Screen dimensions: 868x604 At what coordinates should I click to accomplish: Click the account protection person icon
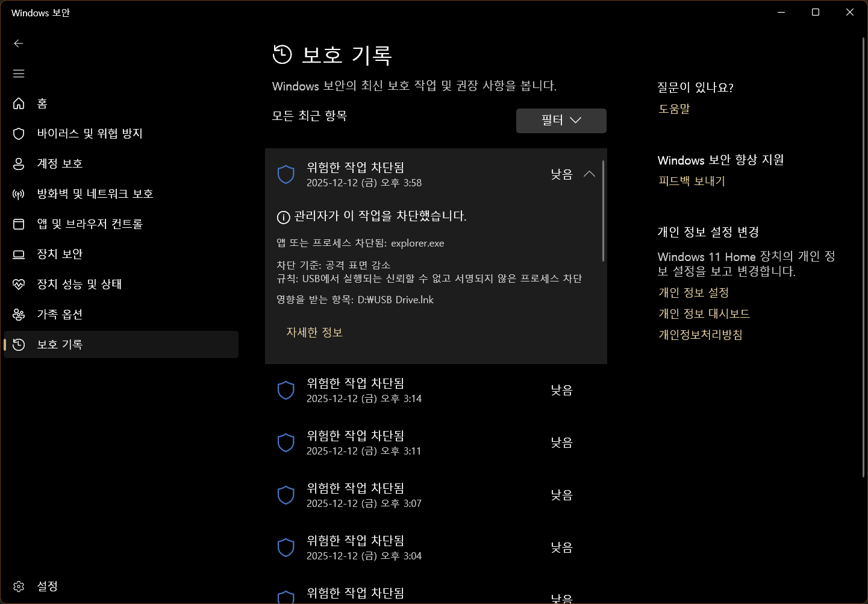tap(19, 164)
